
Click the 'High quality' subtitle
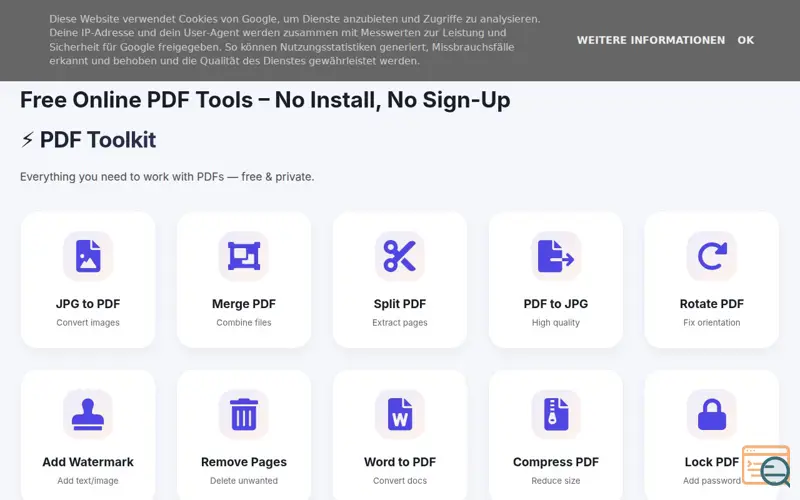coord(556,322)
